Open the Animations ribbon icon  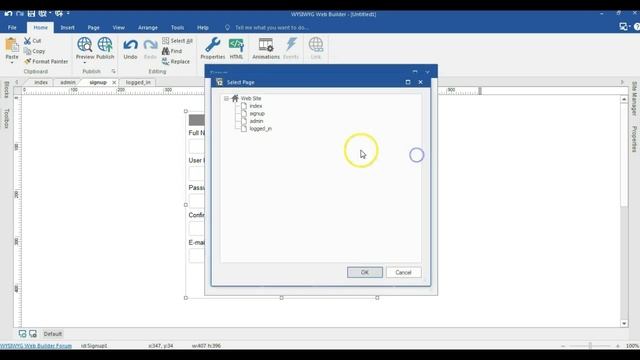266,45
